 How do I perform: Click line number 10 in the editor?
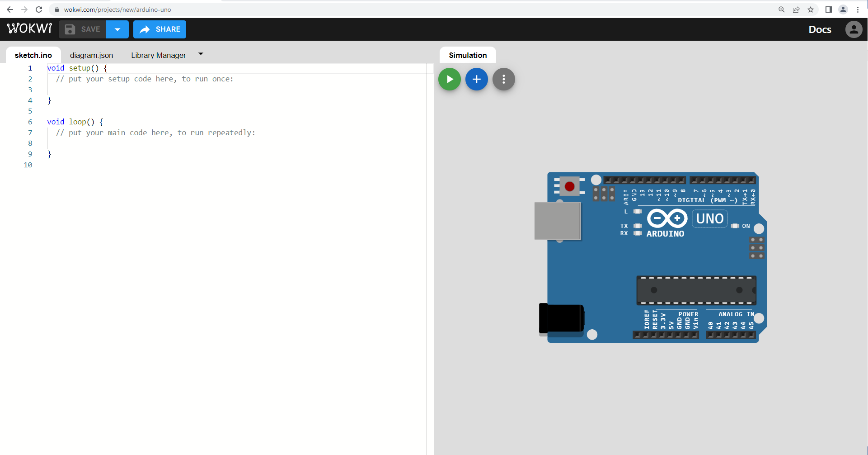[x=28, y=165]
